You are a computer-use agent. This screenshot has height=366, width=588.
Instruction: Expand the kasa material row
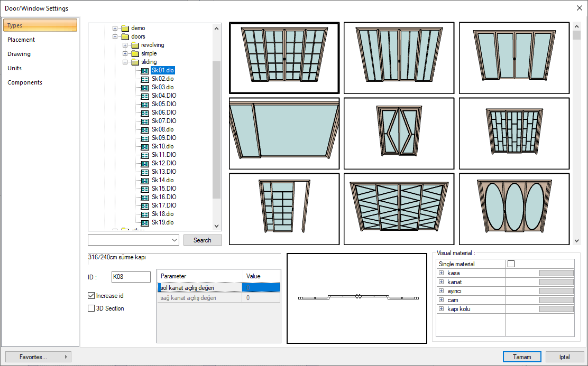[x=441, y=273]
